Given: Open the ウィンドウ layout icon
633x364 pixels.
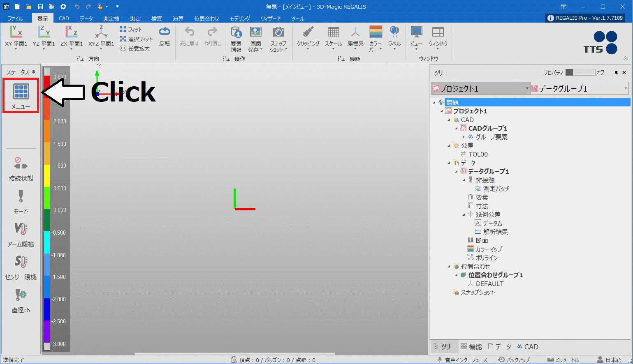Looking at the screenshot, I should click(438, 38).
